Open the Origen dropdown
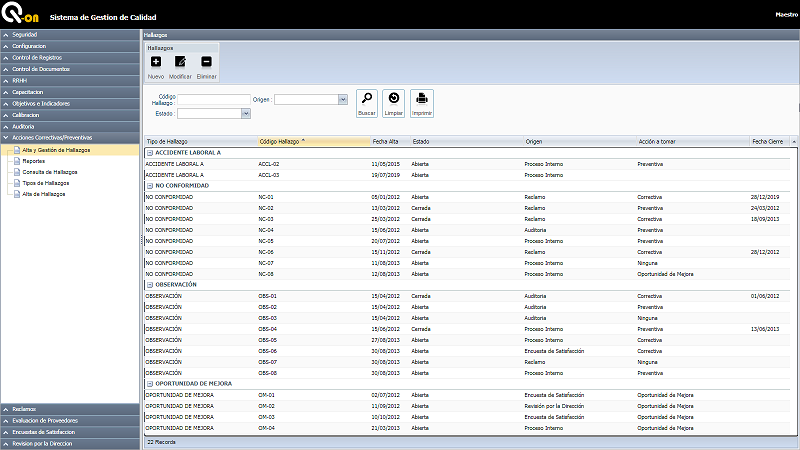This screenshot has height=450, width=800. 343,99
